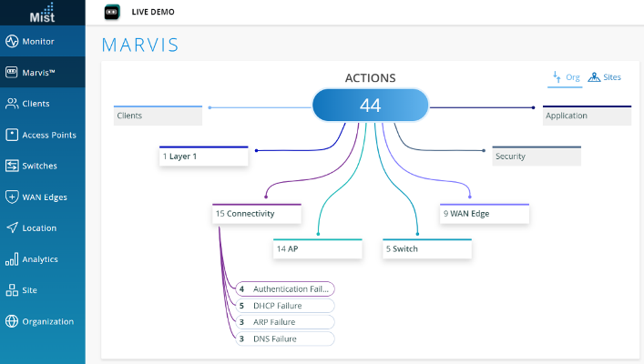The height and width of the screenshot is (364, 644).
Task: Click the Monitor icon in sidebar
Action: click(x=12, y=42)
